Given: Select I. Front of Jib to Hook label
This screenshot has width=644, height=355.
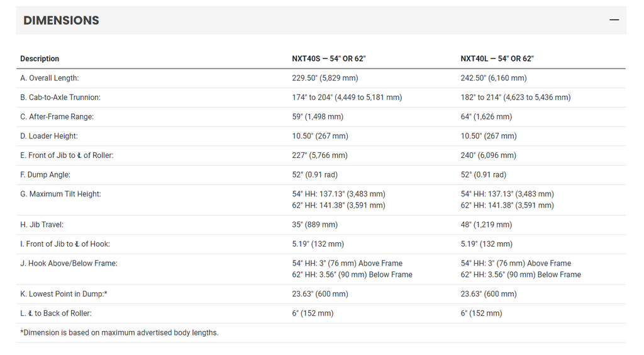Looking at the screenshot, I should [x=65, y=244].
